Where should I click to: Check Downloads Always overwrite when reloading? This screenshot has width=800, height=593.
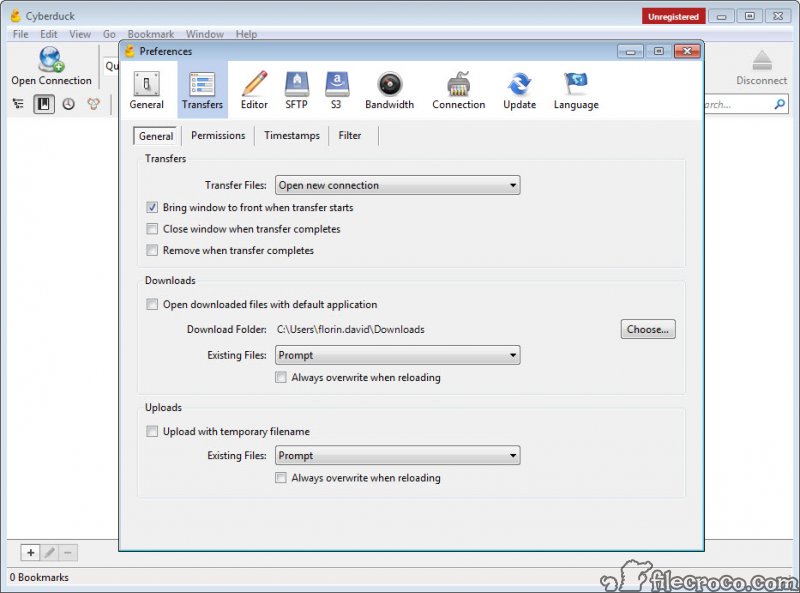(x=281, y=377)
